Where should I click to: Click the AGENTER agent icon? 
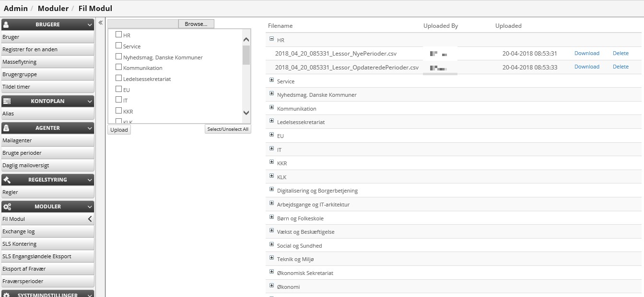click(x=7, y=128)
